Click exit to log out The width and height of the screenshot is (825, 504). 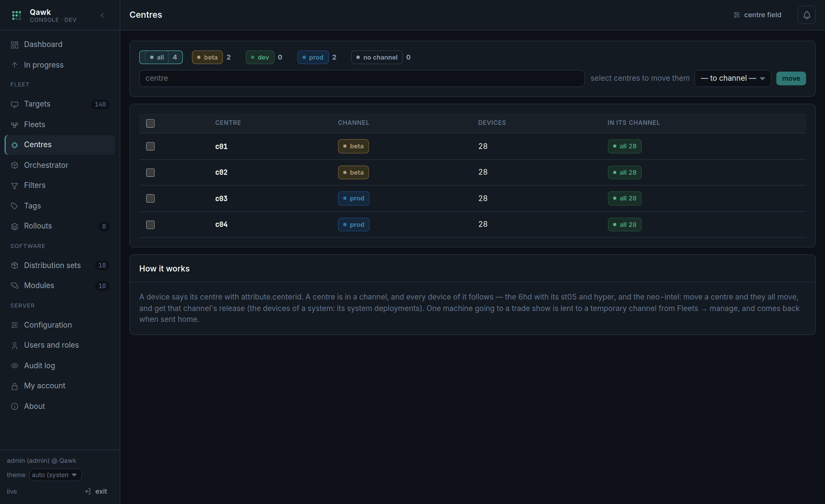pyautogui.click(x=96, y=491)
